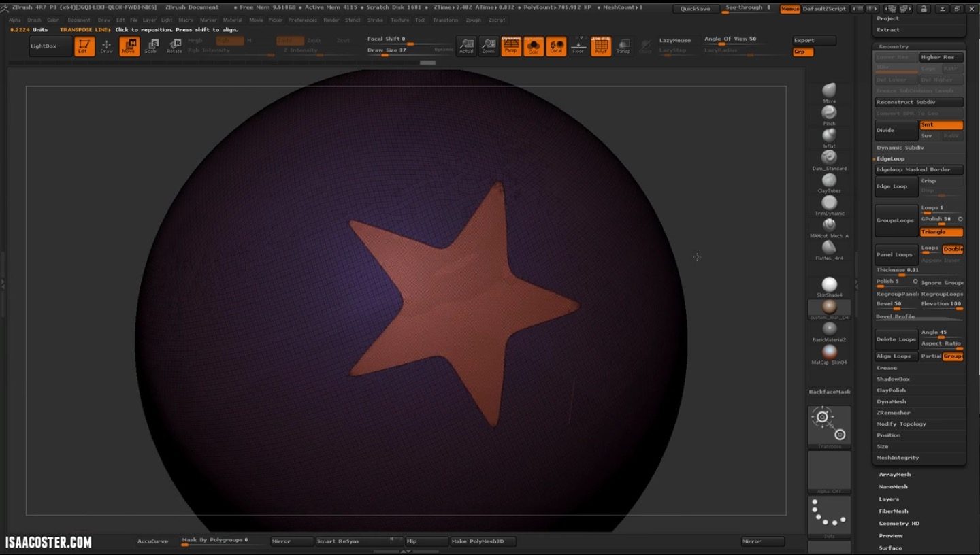Collapse the EdgeLoop subsection
This screenshot has width=980, height=555.
[x=890, y=158]
